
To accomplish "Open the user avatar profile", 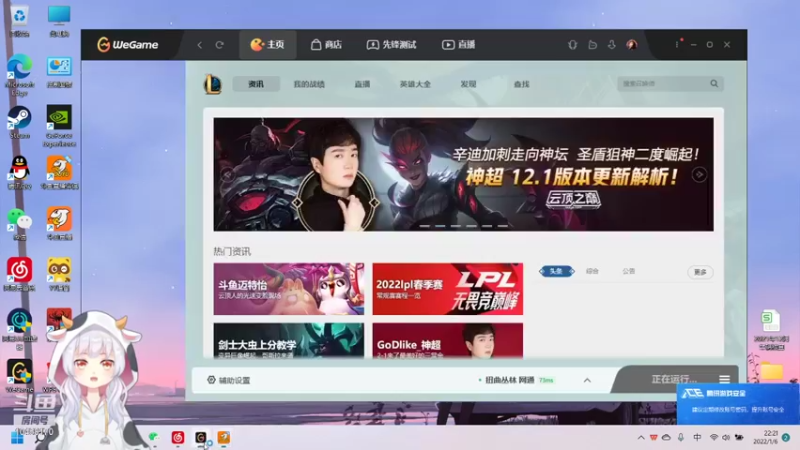I will click(x=632, y=45).
